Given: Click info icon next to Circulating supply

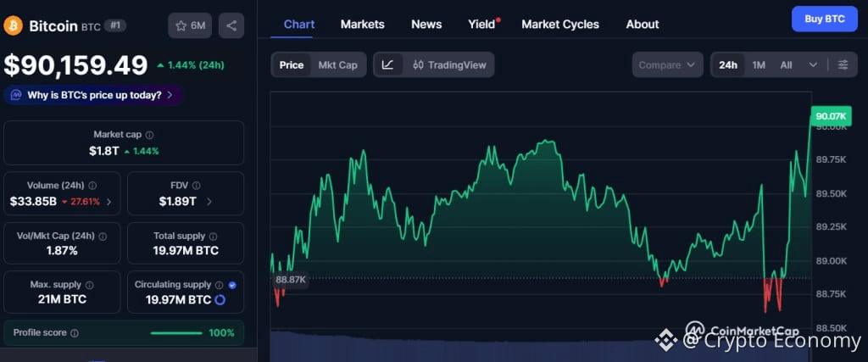Looking at the screenshot, I should coord(220,285).
